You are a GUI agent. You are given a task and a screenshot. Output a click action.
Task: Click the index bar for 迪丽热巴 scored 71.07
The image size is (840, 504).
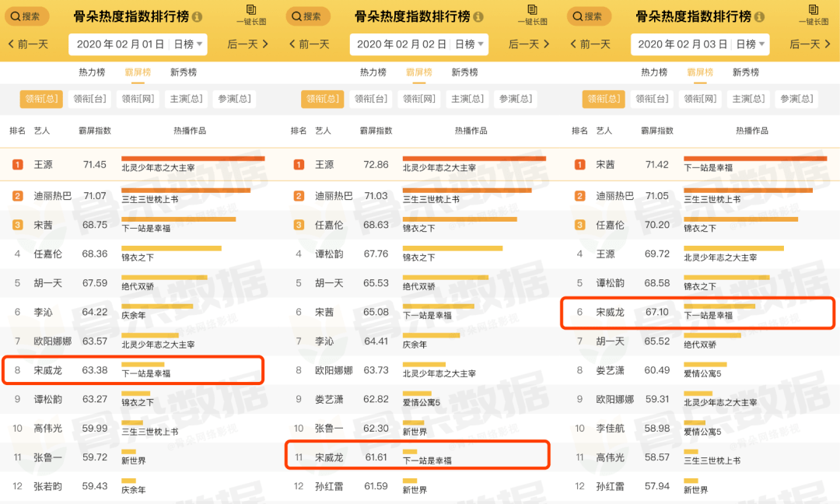point(186,190)
